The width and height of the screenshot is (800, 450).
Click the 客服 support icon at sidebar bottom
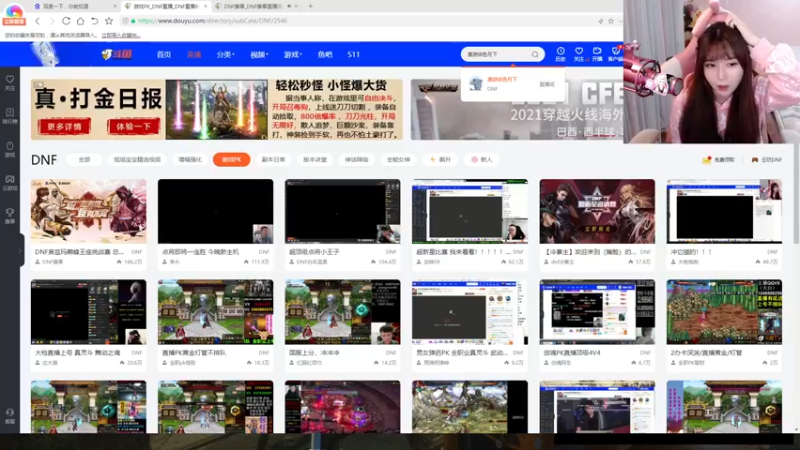[10, 416]
